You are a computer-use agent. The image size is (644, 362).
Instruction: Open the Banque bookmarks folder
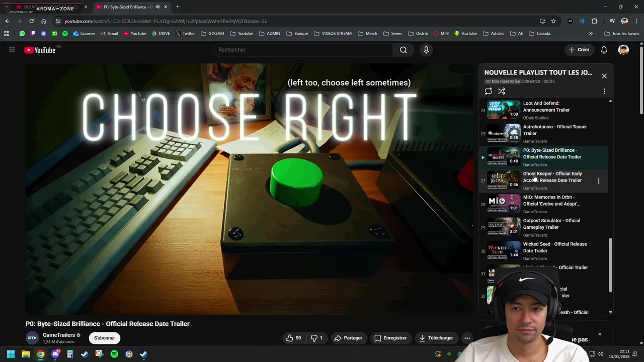coord(297,34)
